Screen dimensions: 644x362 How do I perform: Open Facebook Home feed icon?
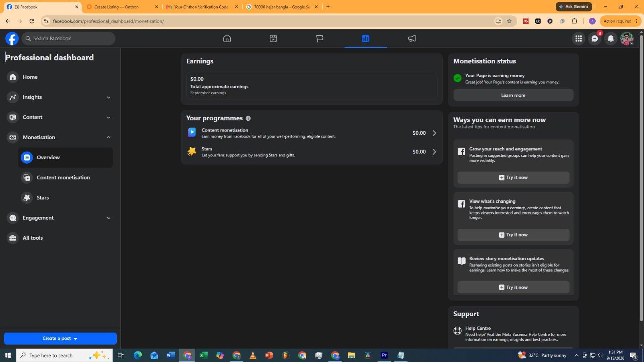227,39
